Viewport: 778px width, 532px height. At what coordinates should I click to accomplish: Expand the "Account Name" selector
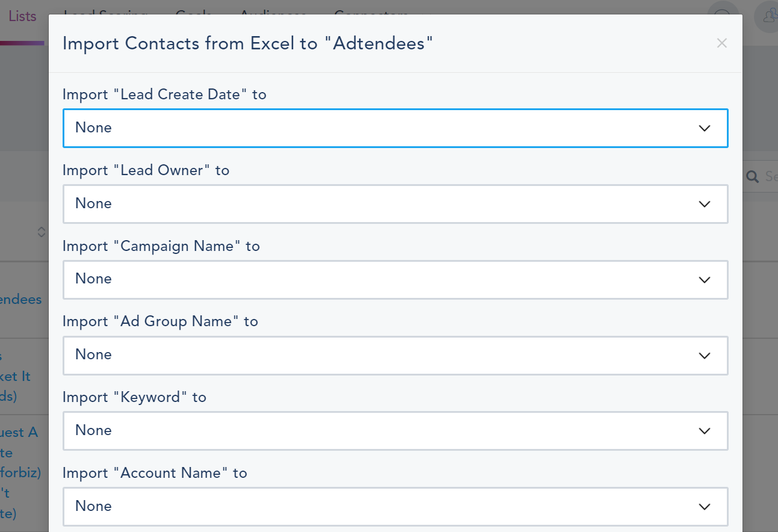395,506
